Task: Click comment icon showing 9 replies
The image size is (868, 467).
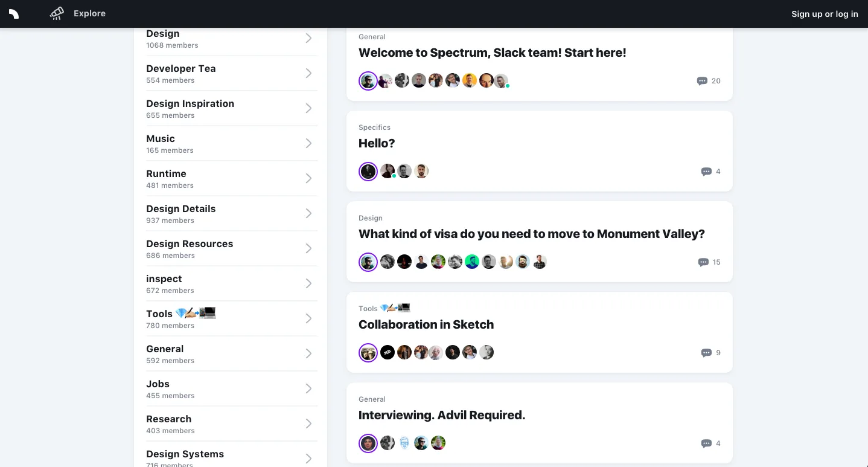Action: tap(706, 353)
